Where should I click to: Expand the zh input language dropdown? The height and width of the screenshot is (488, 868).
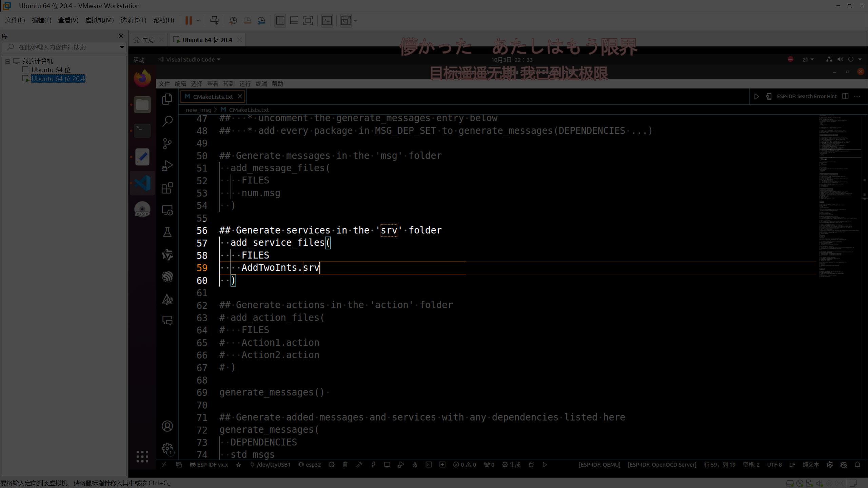point(808,59)
